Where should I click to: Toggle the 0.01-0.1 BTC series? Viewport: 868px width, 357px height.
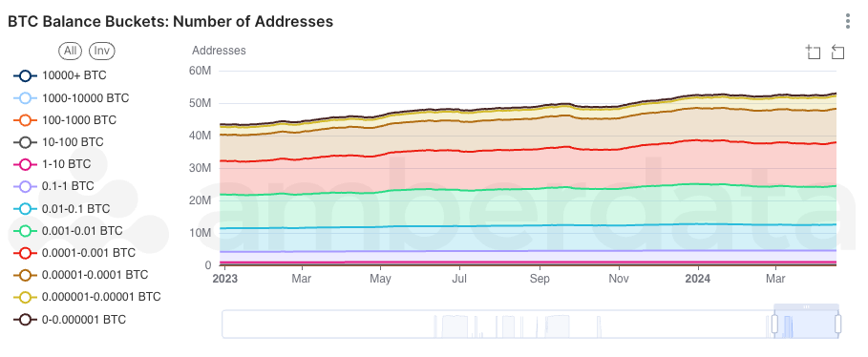(x=61, y=209)
